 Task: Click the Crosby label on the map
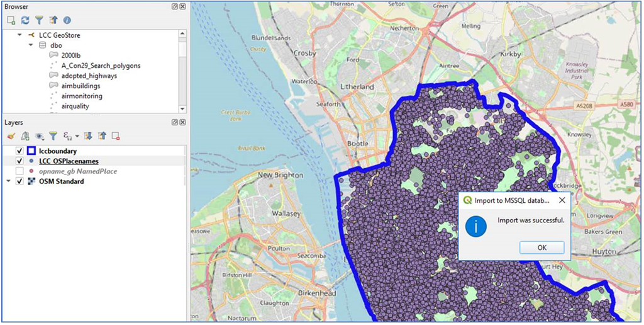tap(305, 54)
